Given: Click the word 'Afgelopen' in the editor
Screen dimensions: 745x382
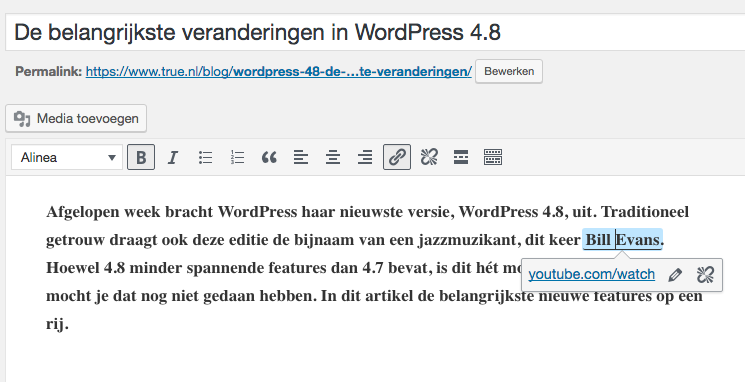Looking at the screenshot, I should coord(83,212).
